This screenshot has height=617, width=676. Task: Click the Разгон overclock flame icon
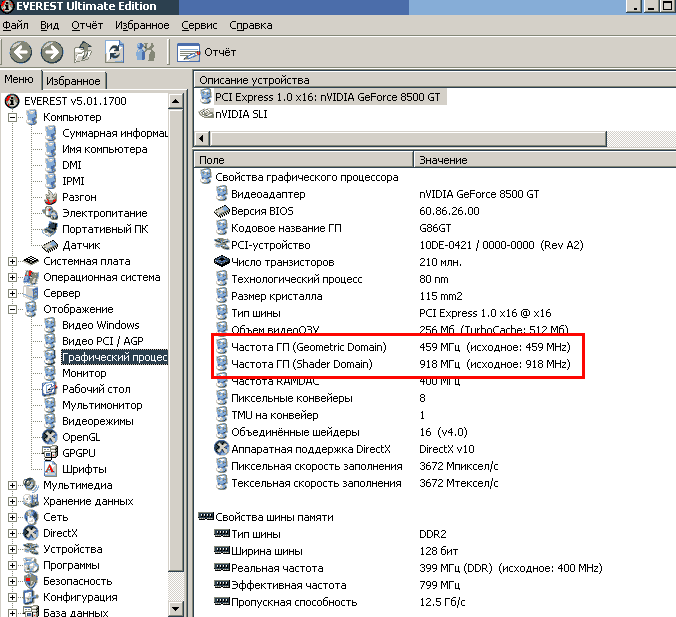tap(51, 197)
